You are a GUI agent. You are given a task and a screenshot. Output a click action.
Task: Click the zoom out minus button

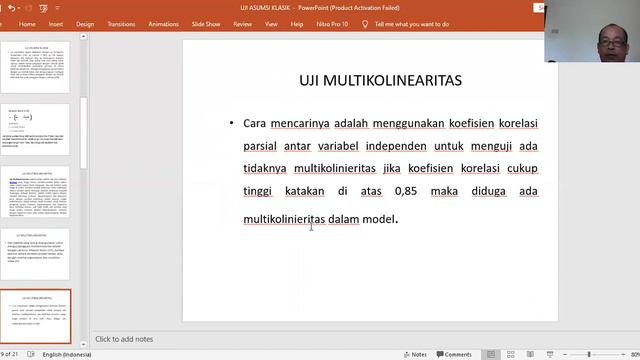(565, 354)
